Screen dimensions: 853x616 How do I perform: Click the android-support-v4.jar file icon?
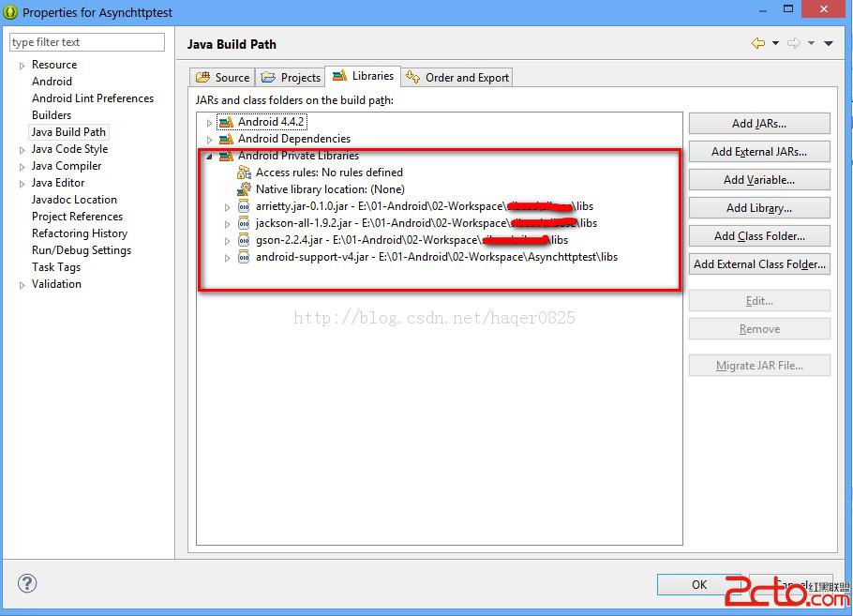244,258
